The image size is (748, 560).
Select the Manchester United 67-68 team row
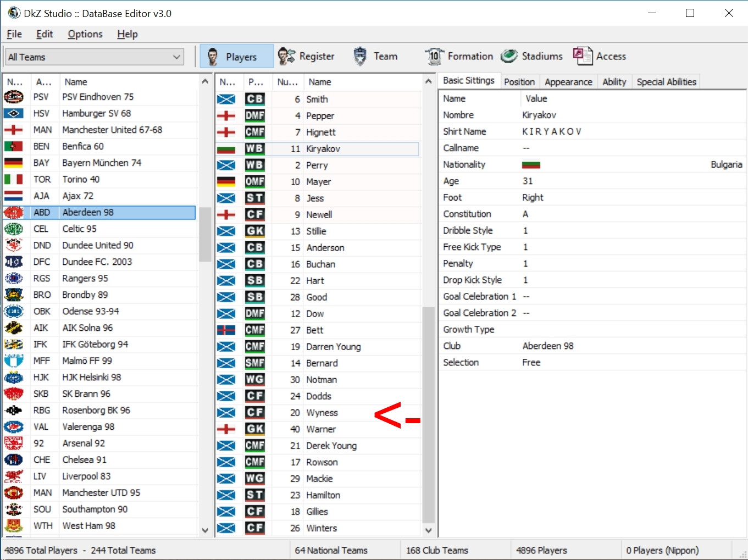99,130
